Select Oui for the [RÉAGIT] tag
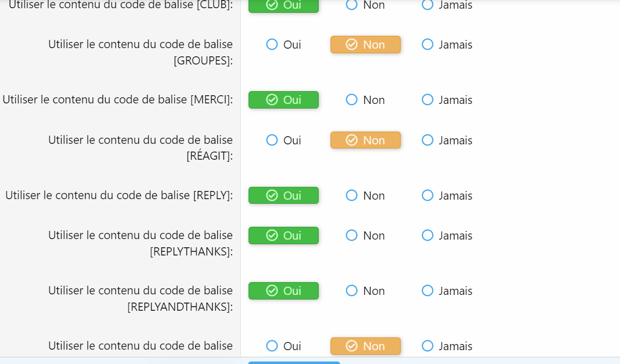The width and height of the screenshot is (620, 364). [x=272, y=140]
